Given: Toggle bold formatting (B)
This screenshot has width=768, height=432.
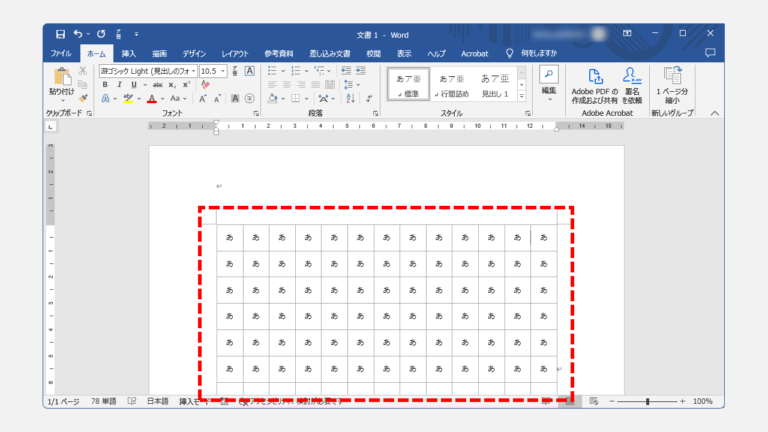Looking at the screenshot, I should coord(105,85).
